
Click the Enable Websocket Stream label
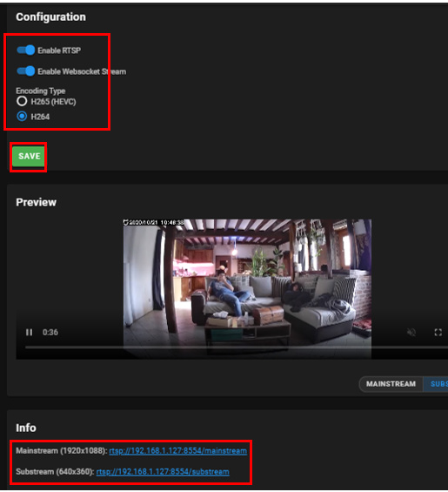tap(82, 71)
